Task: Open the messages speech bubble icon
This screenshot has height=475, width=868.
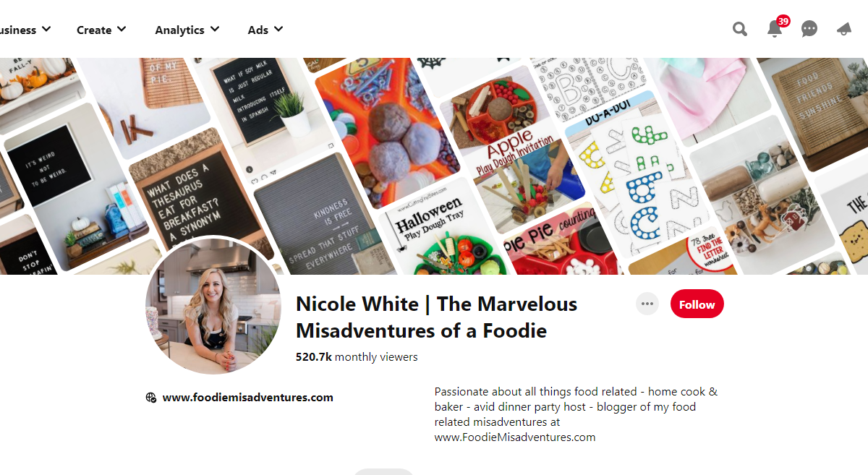Action: (x=809, y=29)
